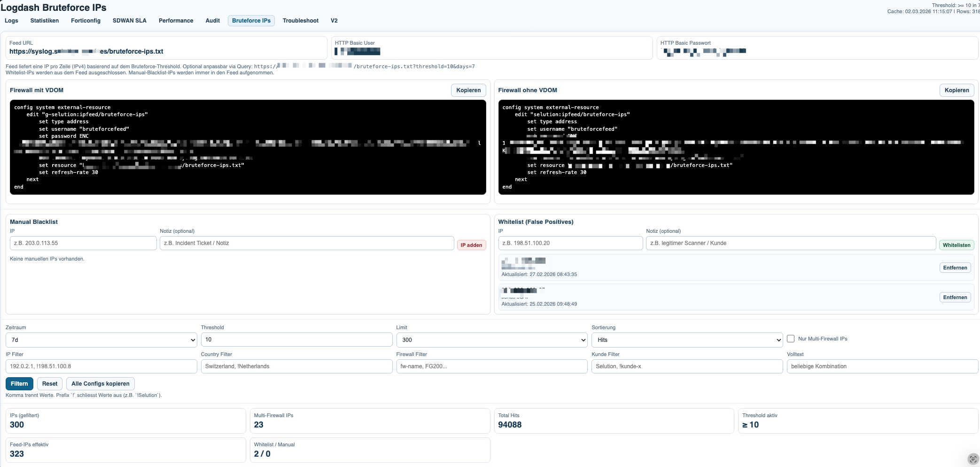
Task: Click the green Whitelisten button
Action: point(956,245)
